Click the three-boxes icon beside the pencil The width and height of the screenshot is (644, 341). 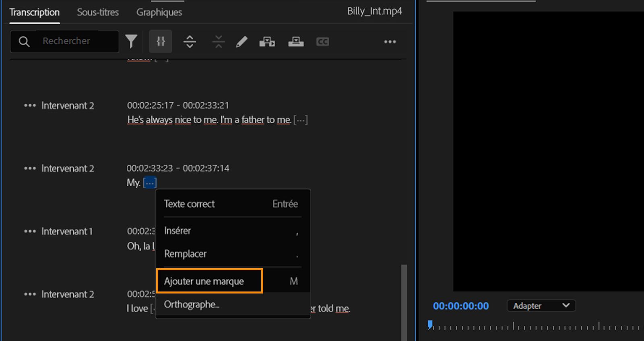coord(267,41)
